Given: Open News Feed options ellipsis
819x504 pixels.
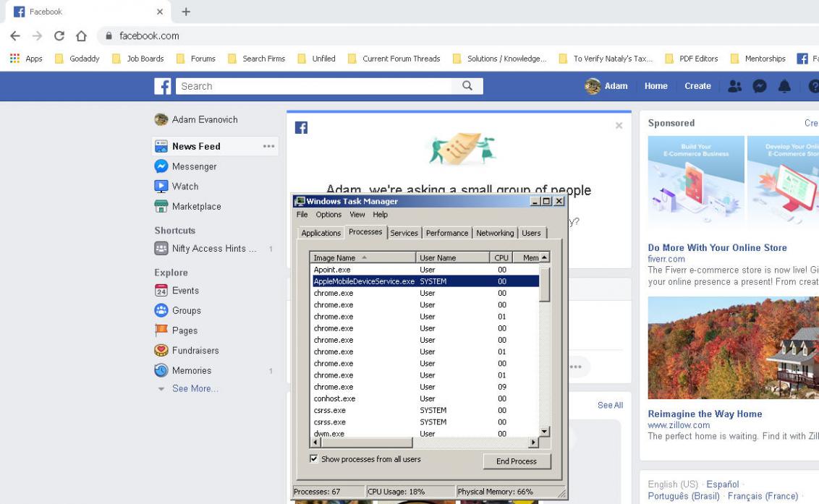Looking at the screenshot, I should pos(268,146).
